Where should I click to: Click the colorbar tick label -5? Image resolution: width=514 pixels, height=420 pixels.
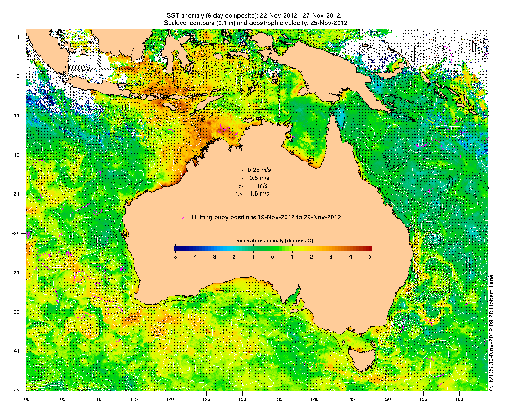[x=175, y=256]
